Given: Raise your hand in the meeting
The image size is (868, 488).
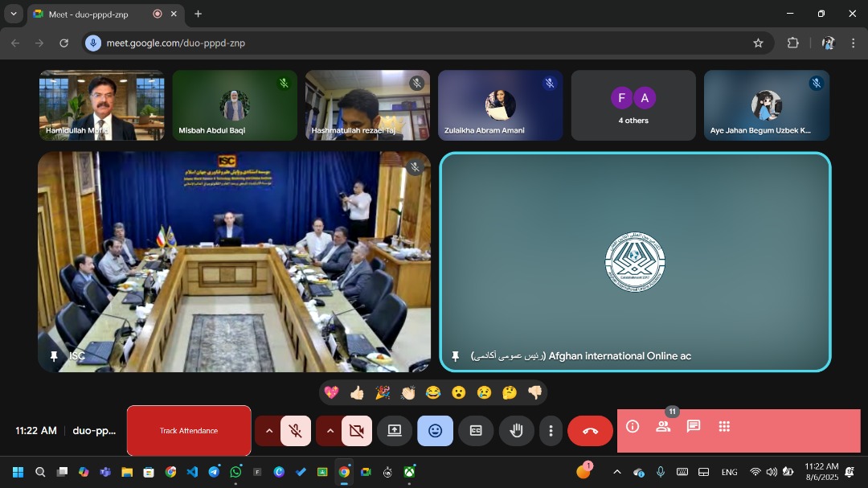Looking at the screenshot, I should point(516,431).
